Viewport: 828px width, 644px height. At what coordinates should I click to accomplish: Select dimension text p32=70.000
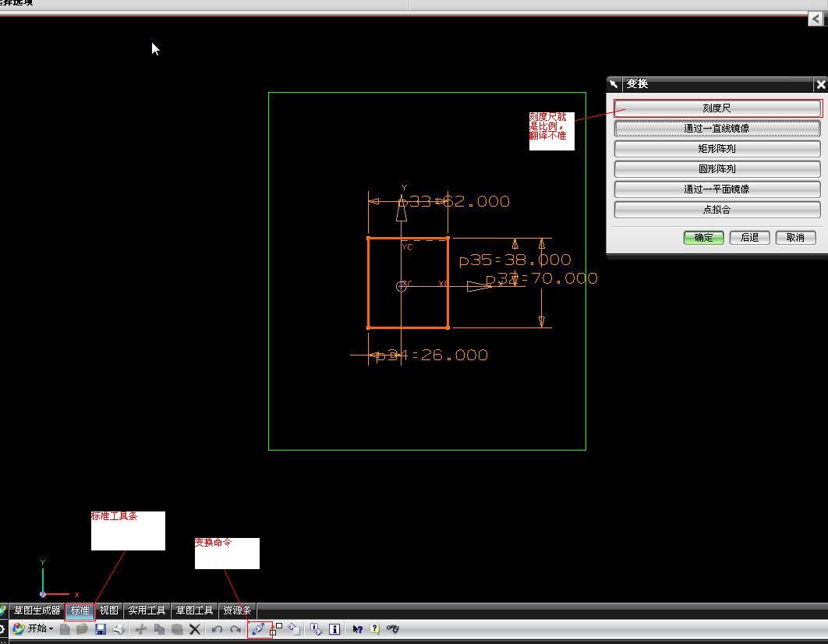tap(541, 278)
